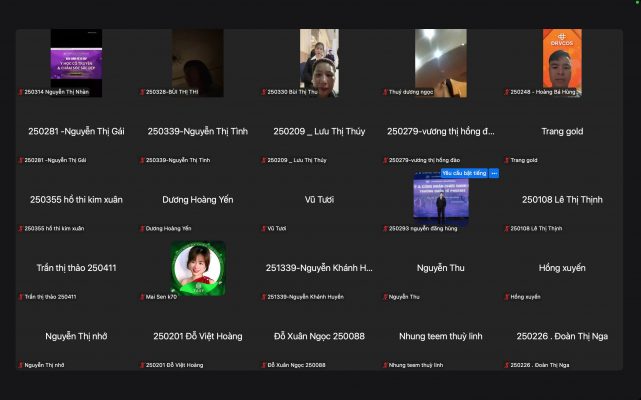The image size is (641, 400).
Task: Click muted mic icon beside 250226 . Đoàn Thị Nga
Action: coord(506,365)
